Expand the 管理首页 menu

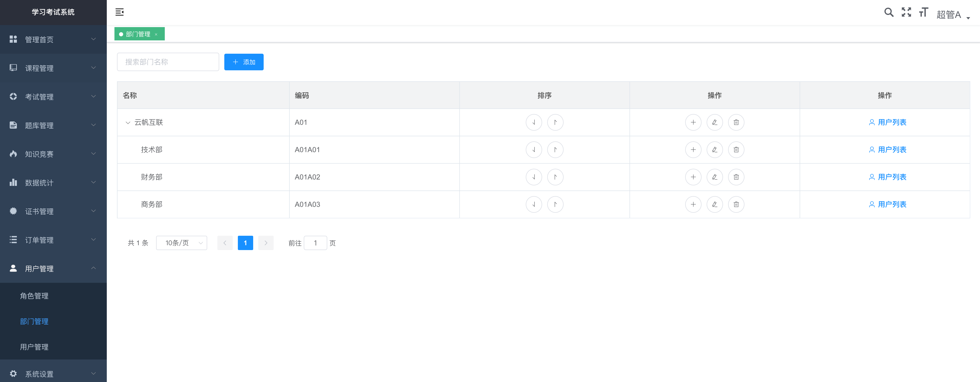click(53, 40)
